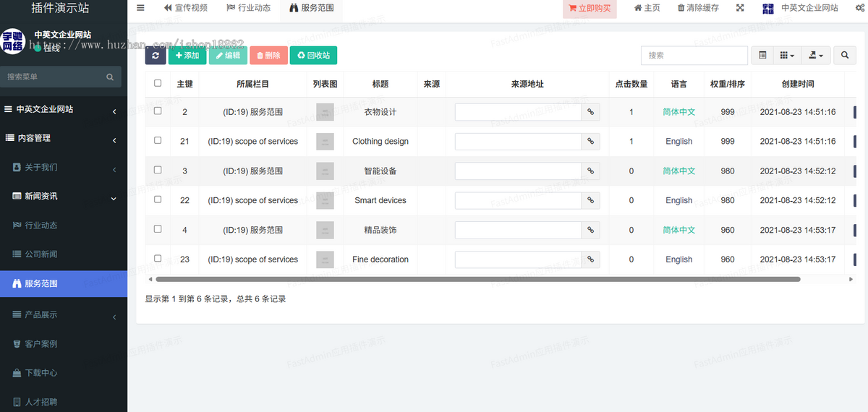868x412 pixels.
Task: Click the site logo avatar
Action: (12, 41)
